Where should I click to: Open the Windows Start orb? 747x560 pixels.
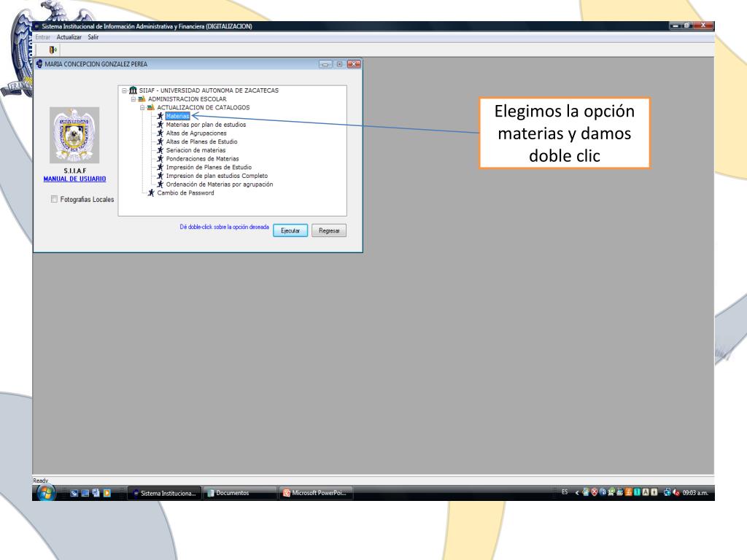pos(46,493)
